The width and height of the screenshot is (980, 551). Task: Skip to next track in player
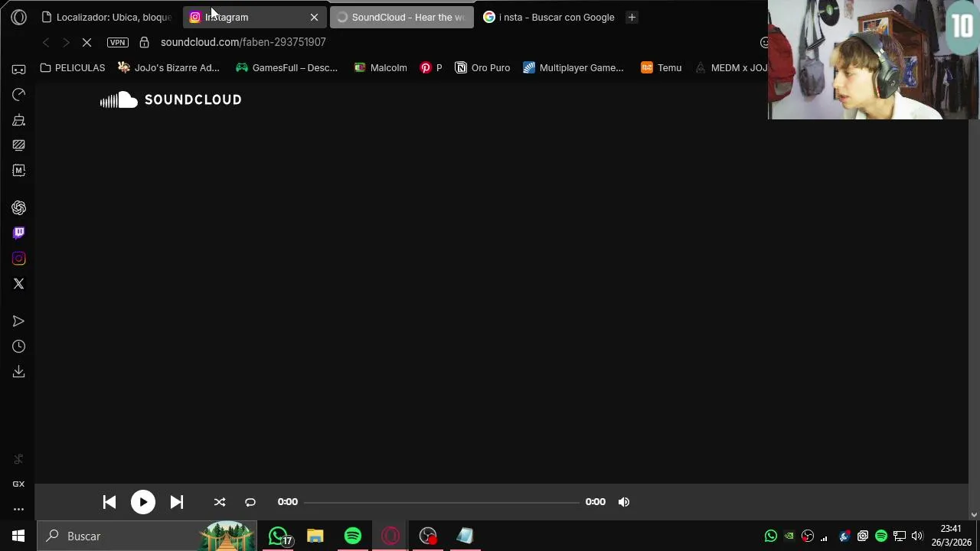click(x=177, y=502)
